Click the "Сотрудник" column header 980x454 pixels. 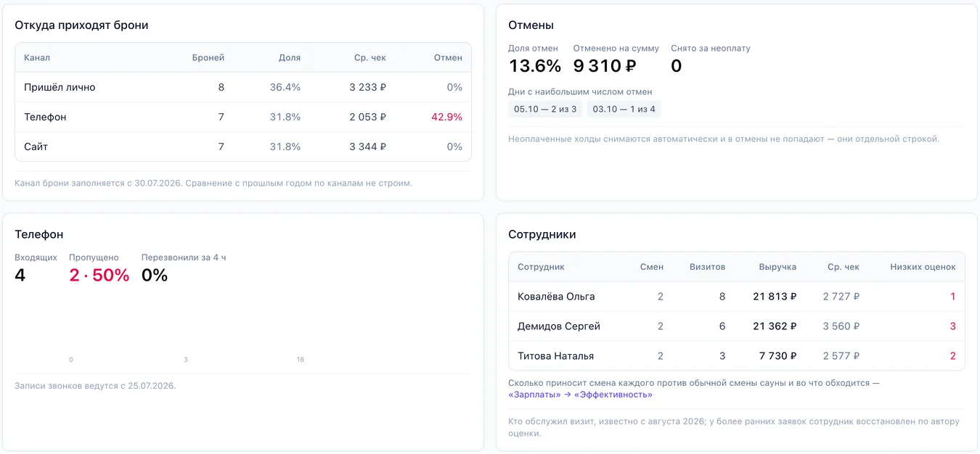pos(541,267)
